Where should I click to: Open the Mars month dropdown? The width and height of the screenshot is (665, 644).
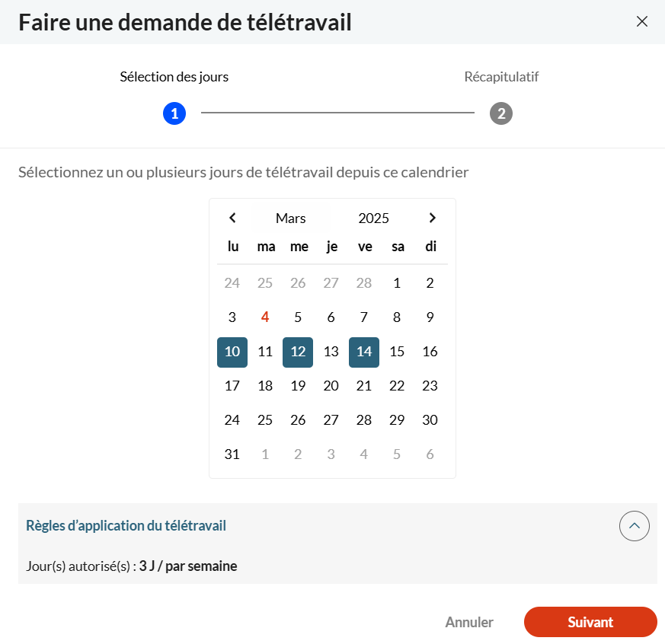(290, 218)
